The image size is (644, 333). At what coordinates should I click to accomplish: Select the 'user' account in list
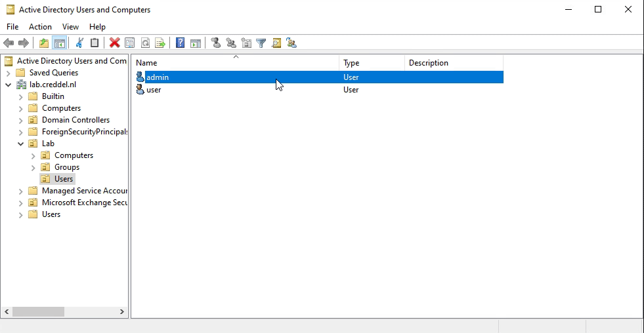coord(154,90)
